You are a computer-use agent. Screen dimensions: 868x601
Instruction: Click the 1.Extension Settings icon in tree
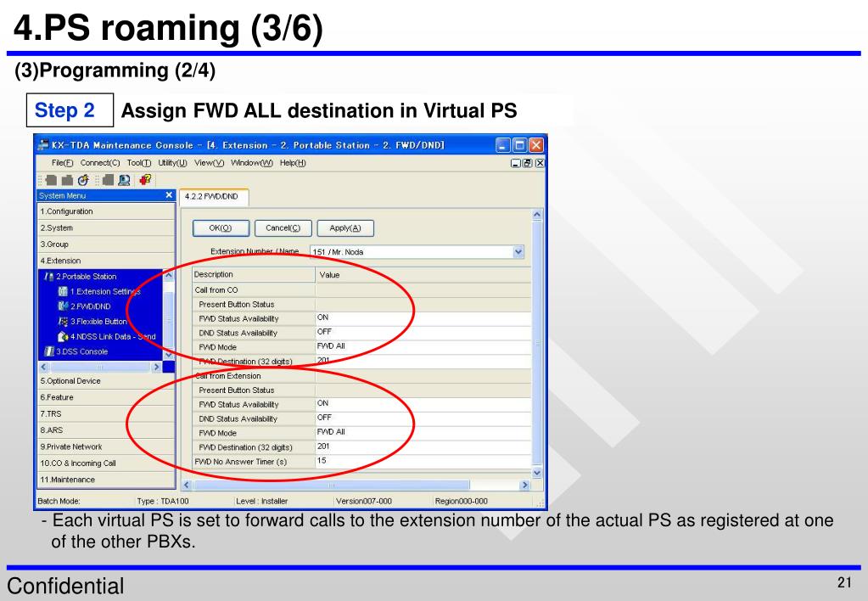tap(63, 291)
